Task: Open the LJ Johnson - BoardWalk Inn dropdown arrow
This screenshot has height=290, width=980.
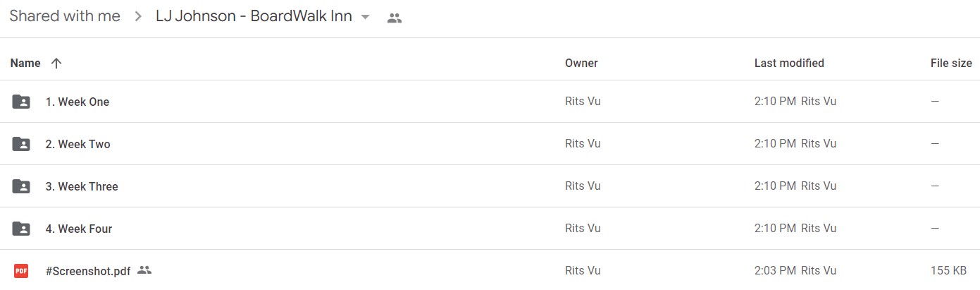Action: [365, 17]
